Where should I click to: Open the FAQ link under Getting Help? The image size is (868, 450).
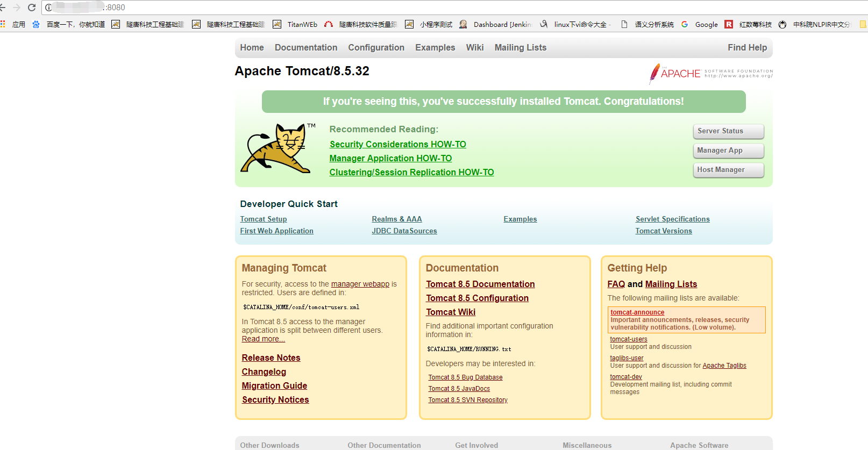click(x=616, y=284)
